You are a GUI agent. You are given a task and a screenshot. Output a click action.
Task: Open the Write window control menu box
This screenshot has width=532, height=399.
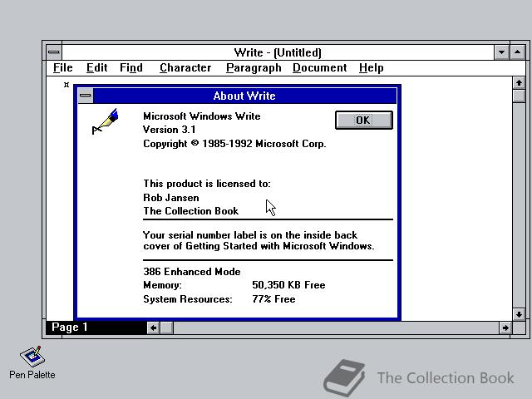54,52
